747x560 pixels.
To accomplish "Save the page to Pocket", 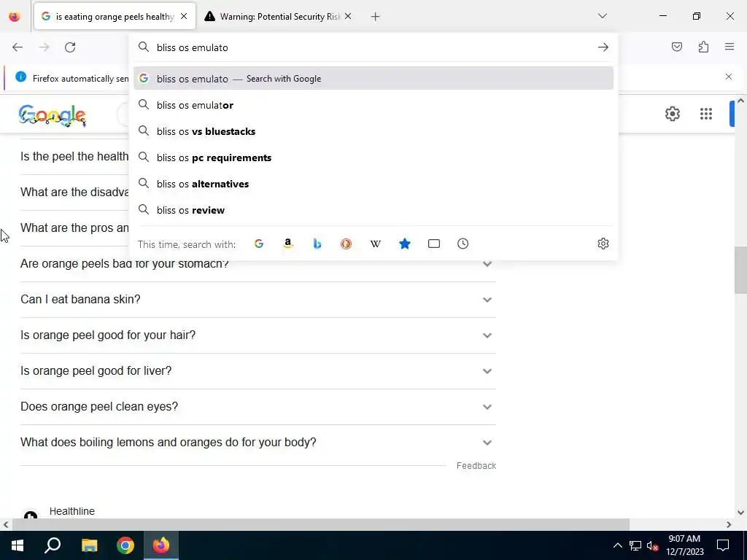I will [x=676, y=47].
